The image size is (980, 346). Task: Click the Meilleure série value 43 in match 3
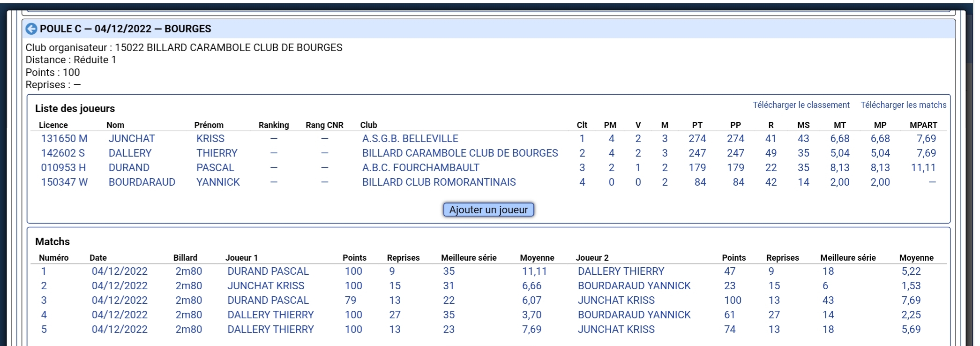pyautogui.click(x=828, y=301)
